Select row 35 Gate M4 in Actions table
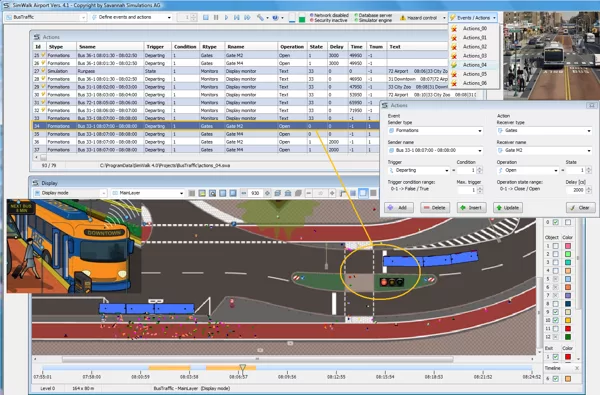600x395 pixels. (x=205, y=134)
